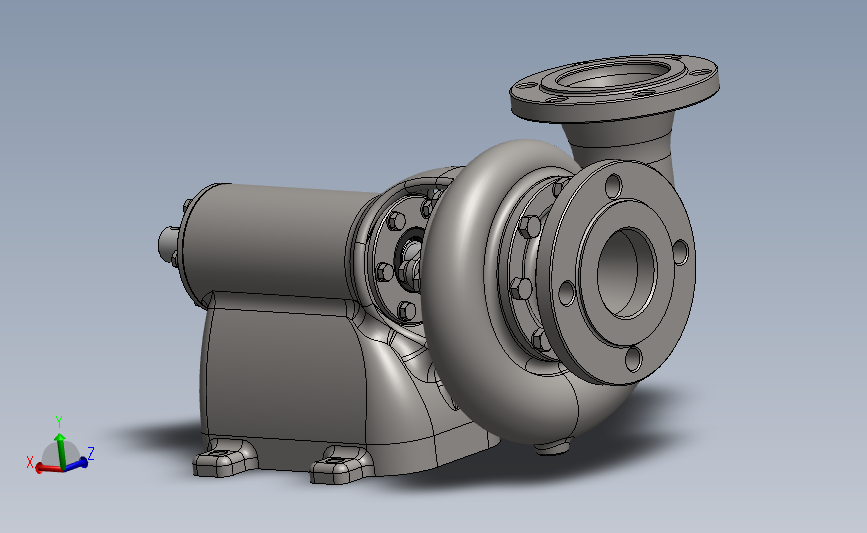Click the blue Z axis arrow on triad
Image resolution: width=867 pixels, height=533 pixels.
tap(76, 463)
